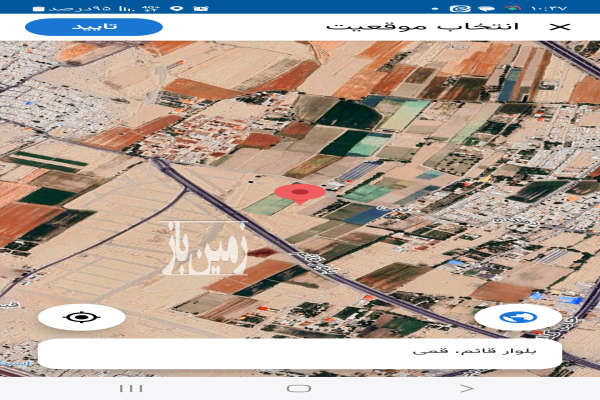Center map on my current location
Image resolution: width=600 pixels, height=400 pixels.
tap(81, 318)
